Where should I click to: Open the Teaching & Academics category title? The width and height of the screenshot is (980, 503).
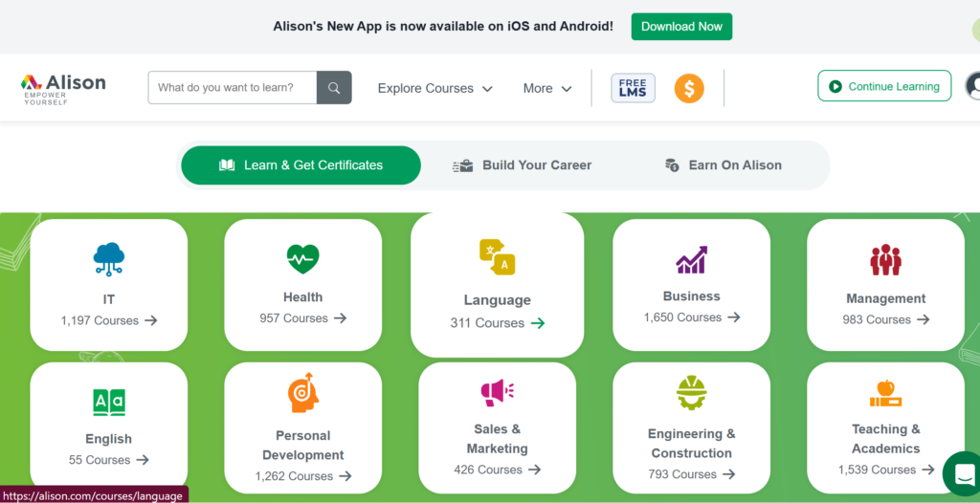point(885,439)
